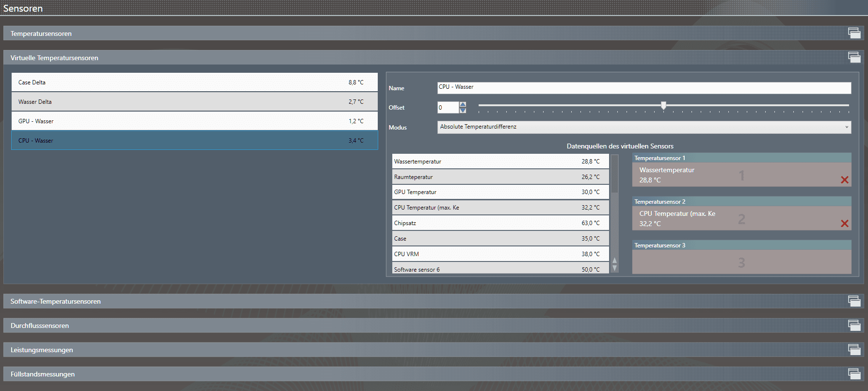Click scroll up arrow of data sources list

click(614, 261)
